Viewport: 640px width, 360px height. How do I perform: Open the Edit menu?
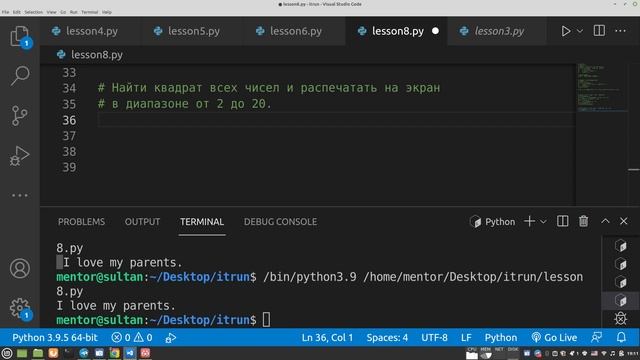coord(16,12)
